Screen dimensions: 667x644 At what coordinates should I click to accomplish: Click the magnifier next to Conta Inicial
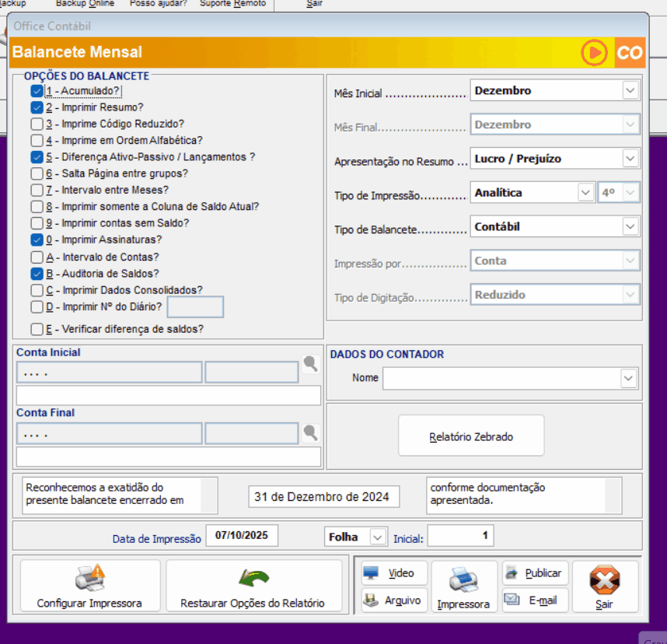coord(311,364)
